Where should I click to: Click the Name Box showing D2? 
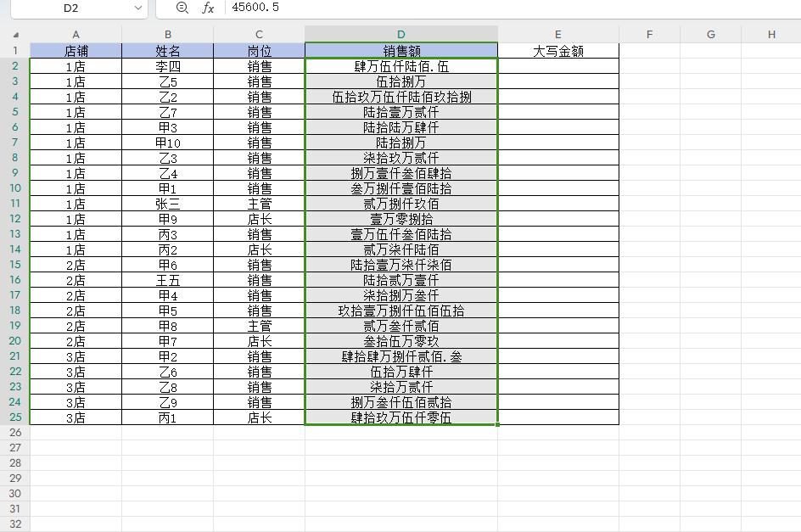[71, 8]
